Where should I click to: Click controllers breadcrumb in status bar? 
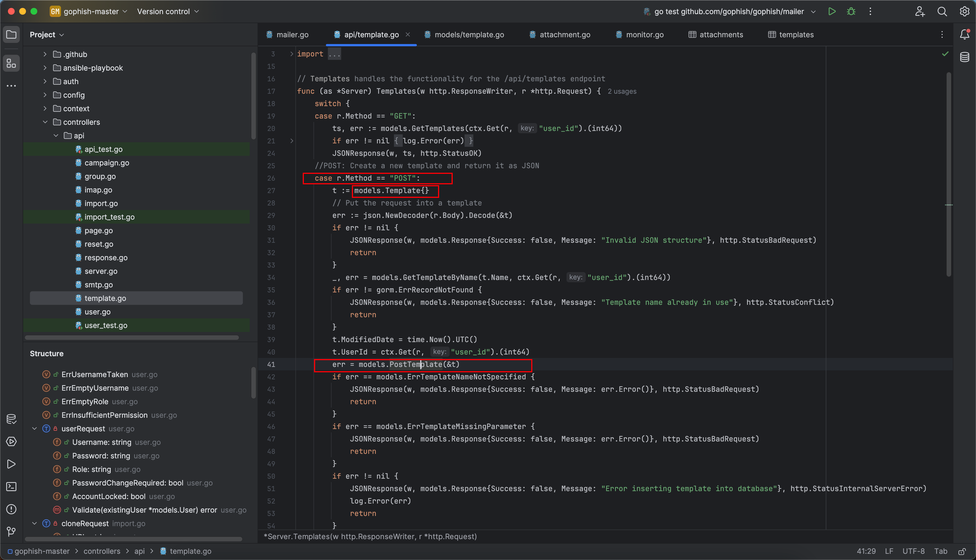(x=102, y=551)
